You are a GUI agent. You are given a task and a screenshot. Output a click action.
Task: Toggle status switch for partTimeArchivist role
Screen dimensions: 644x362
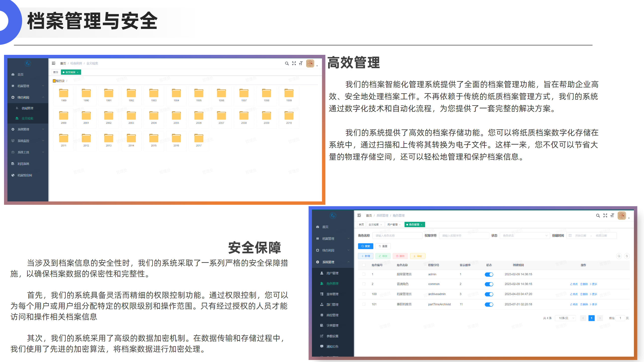[x=489, y=304]
